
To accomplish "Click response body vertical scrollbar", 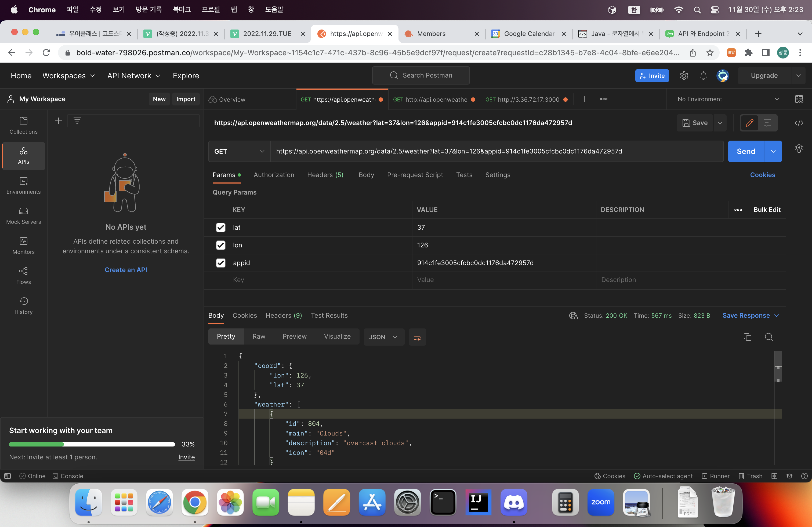I will [x=778, y=367].
